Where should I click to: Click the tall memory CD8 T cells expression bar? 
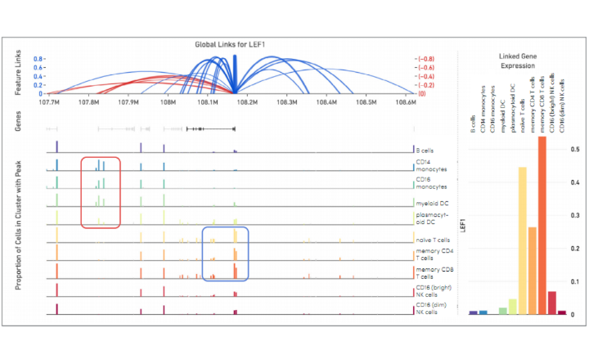pyautogui.click(x=542, y=226)
